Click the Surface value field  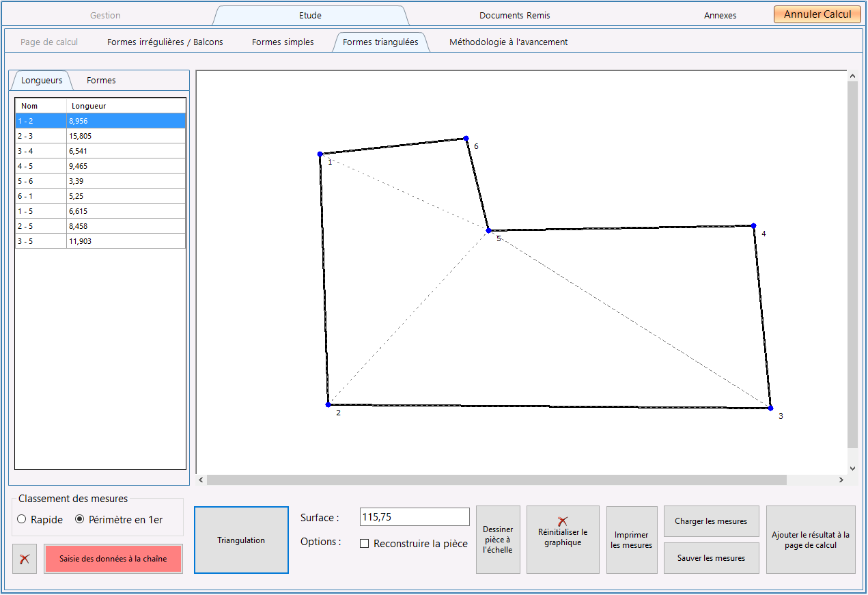pyautogui.click(x=415, y=517)
